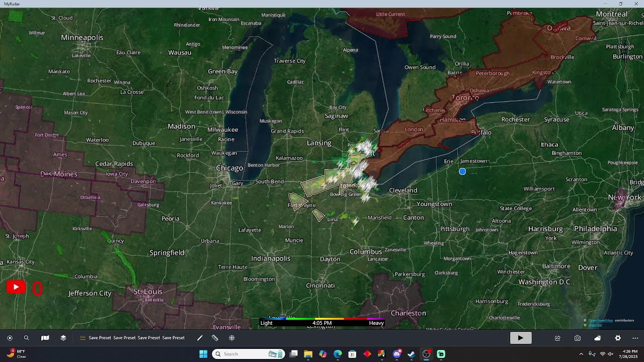Click the Minneapolis city label on map
644x362 pixels.
click(82, 38)
